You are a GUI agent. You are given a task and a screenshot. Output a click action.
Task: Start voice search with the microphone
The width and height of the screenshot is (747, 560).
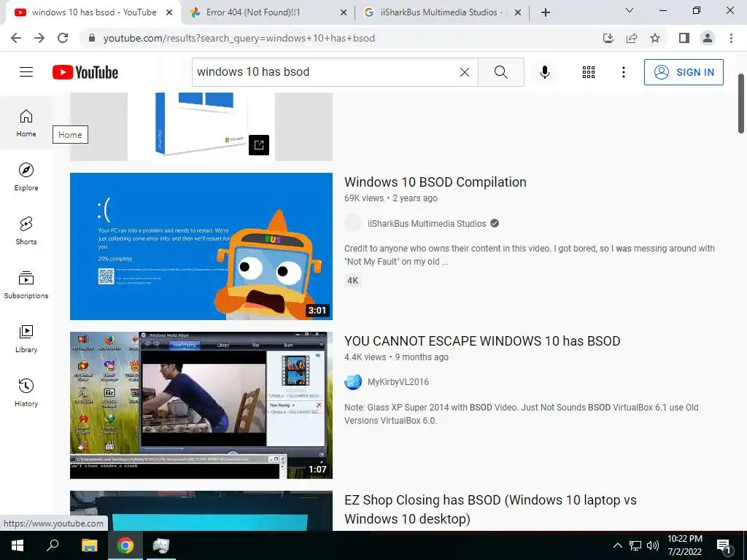click(544, 72)
